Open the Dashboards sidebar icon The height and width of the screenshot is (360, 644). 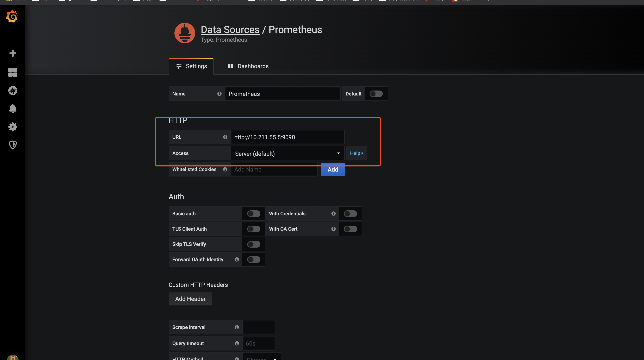click(12, 72)
